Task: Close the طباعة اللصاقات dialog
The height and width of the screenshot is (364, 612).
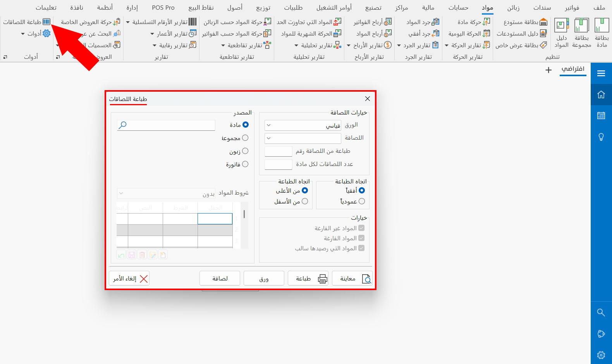Action: tap(368, 99)
